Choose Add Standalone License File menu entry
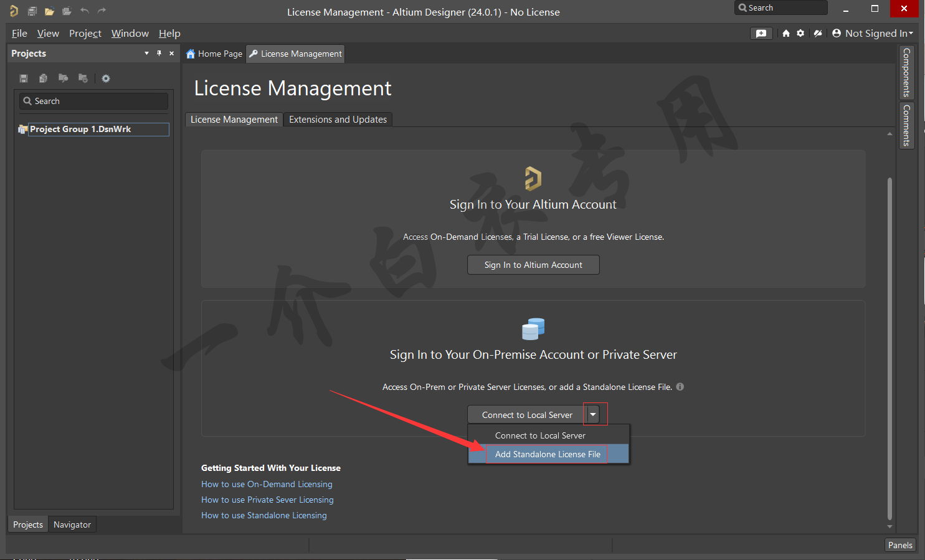 pos(548,454)
